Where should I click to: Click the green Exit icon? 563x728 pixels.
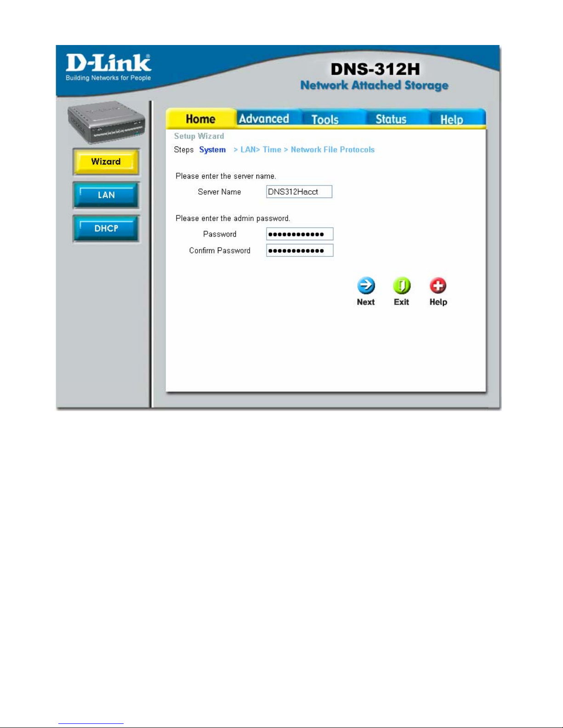(x=402, y=286)
